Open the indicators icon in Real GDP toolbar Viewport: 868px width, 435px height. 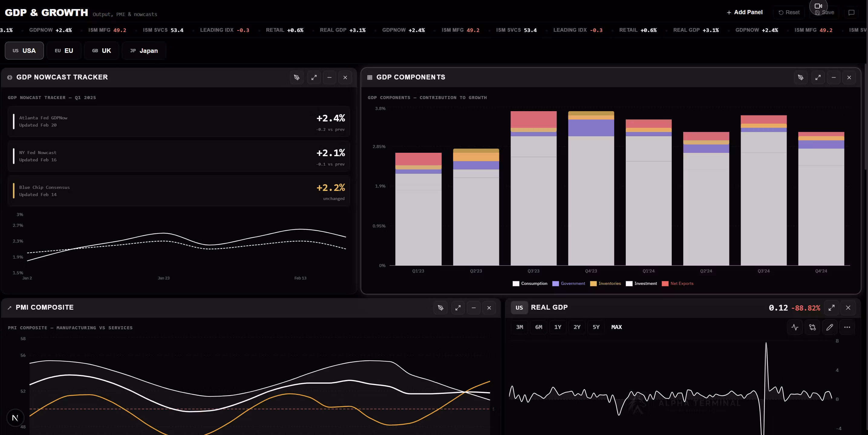tap(795, 327)
